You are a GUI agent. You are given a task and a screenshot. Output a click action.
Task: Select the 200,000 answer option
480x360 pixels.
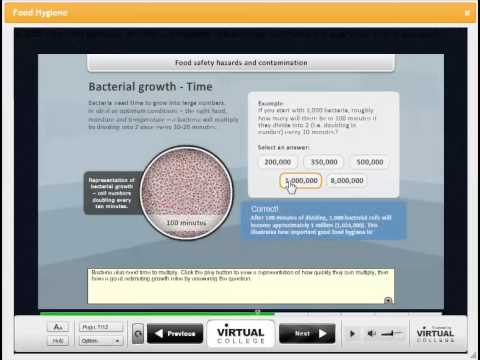[x=278, y=162]
